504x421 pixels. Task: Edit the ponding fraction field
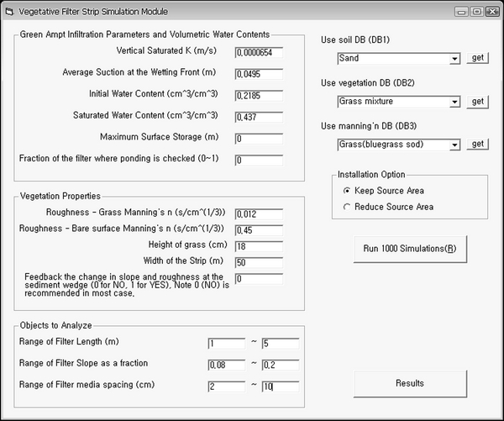(x=259, y=161)
